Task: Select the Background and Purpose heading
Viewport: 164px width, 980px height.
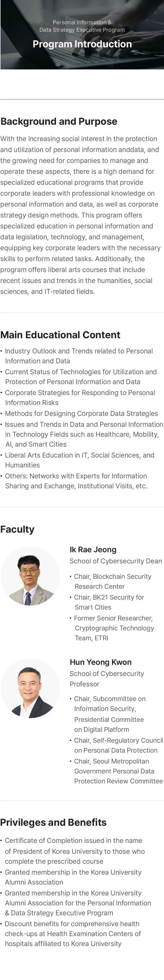Action: click(59, 121)
